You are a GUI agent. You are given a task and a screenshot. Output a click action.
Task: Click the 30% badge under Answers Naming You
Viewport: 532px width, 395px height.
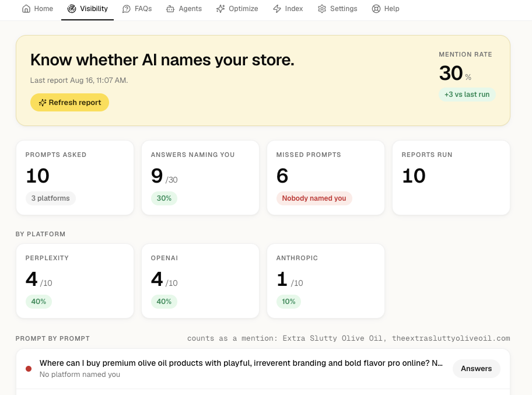164,198
